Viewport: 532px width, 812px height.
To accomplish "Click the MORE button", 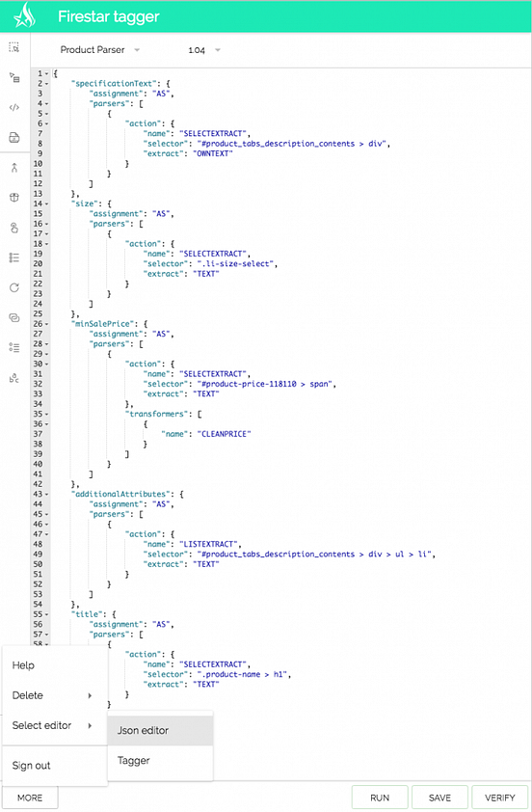I will tap(30, 798).
